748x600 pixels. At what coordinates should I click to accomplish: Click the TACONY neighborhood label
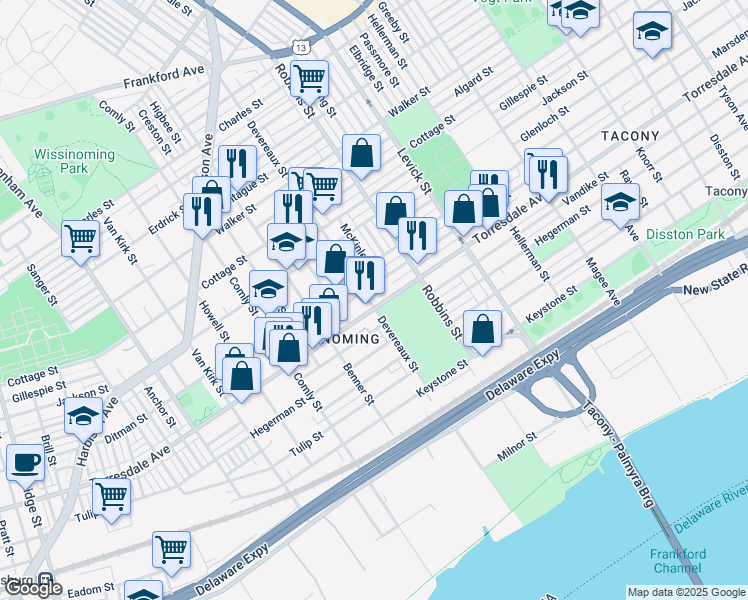pos(630,136)
